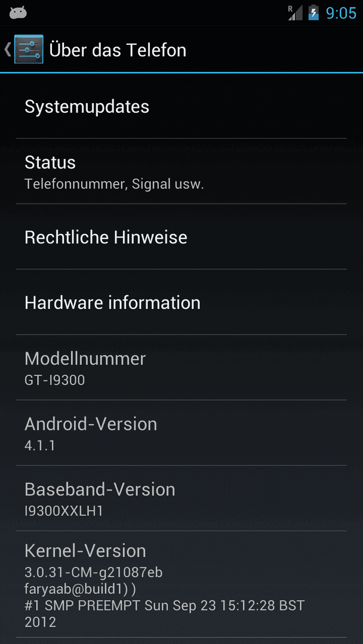
Task: Tap the "Über das Telefon" title
Action: tap(118, 50)
